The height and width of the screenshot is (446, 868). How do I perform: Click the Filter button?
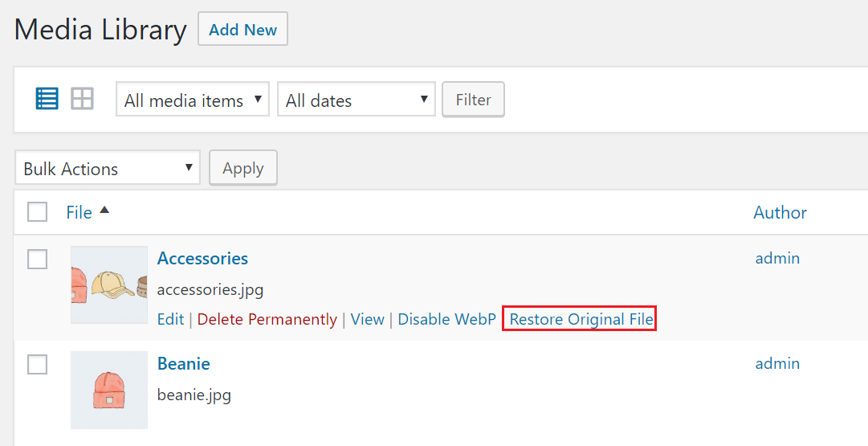click(x=473, y=100)
